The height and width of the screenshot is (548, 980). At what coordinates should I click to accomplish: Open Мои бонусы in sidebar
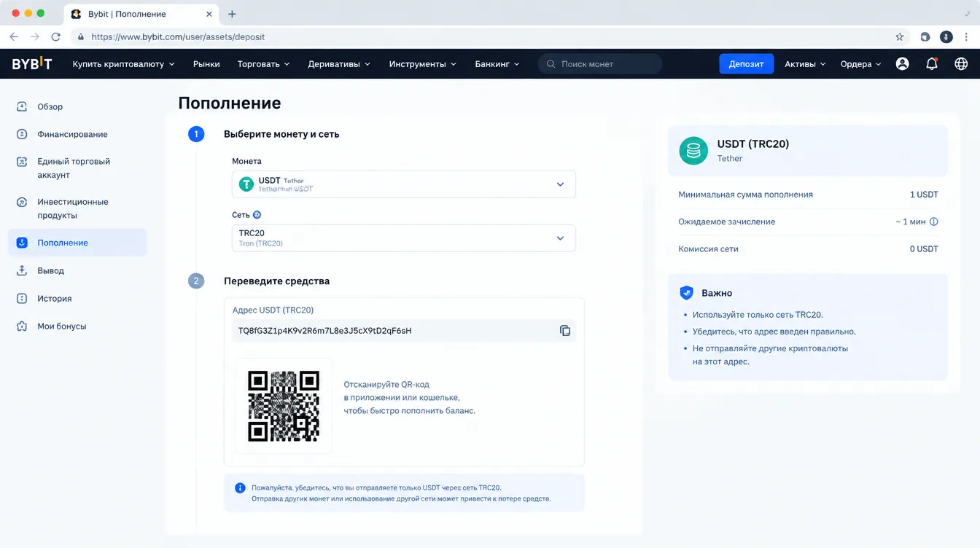point(62,326)
